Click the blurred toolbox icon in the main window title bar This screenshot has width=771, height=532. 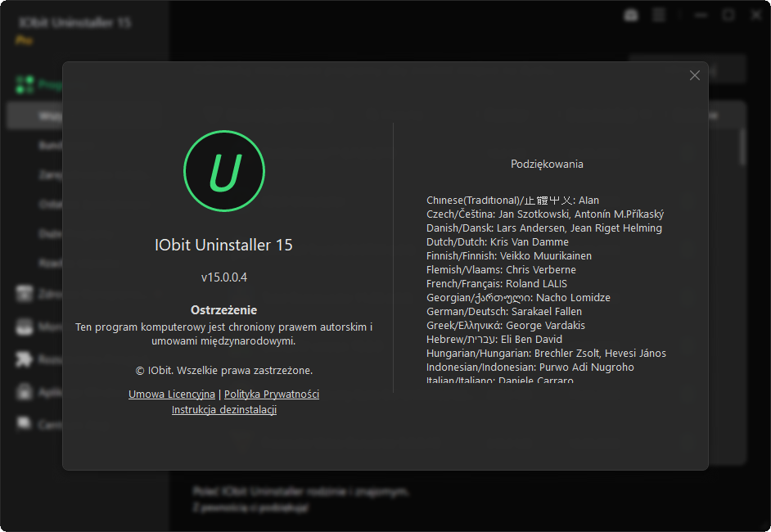(631, 16)
